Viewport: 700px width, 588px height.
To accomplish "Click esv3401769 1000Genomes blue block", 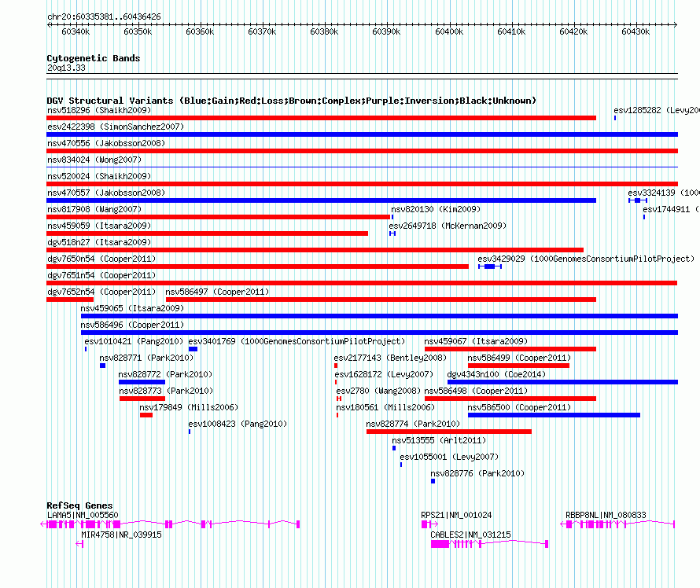I will [193, 349].
